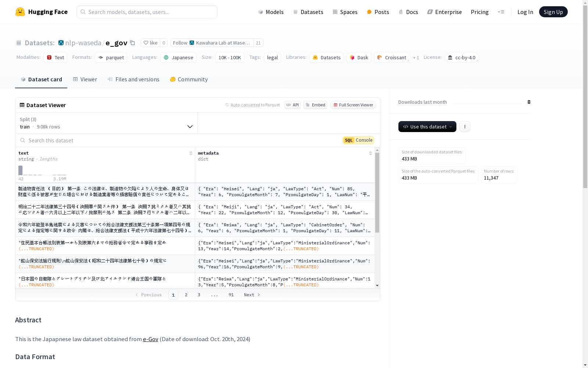
Task: Click the Text modality tag
Action: click(x=55, y=57)
